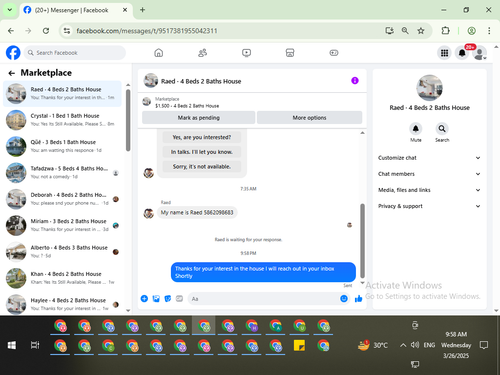Select 'Sorry, it's not available.' reply
500x375 pixels.
[x=202, y=167]
